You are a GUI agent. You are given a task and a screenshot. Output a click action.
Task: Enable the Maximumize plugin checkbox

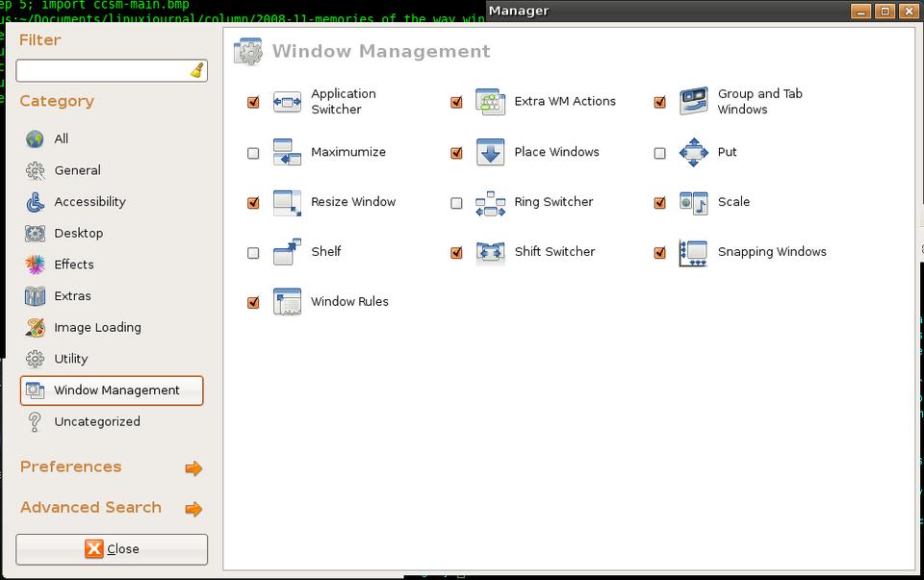coord(253,153)
